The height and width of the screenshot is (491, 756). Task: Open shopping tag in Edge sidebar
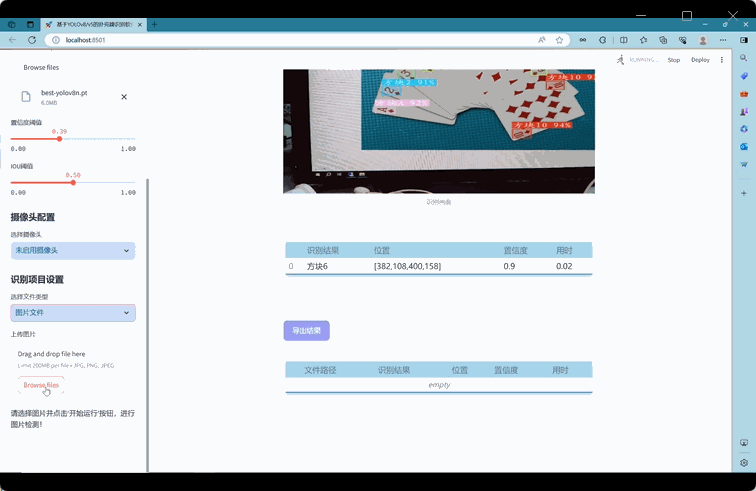coord(743,76)
